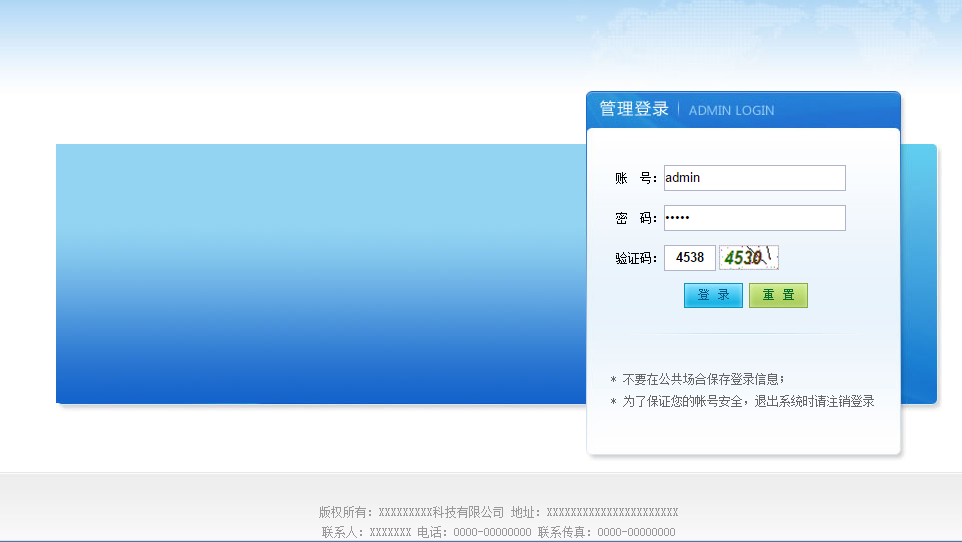Image resolution: width=962 pixels, height=542 pixels.
Task: Click the blue 登录 login button
Action: 714,295
